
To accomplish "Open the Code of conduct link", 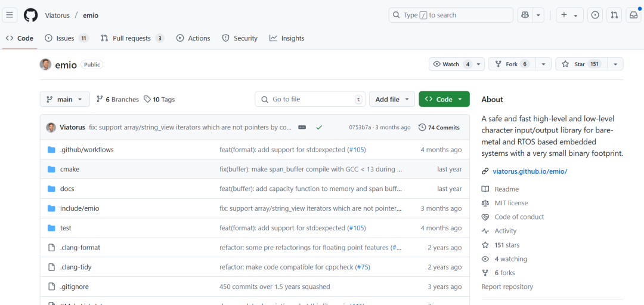I will point(519,217).
